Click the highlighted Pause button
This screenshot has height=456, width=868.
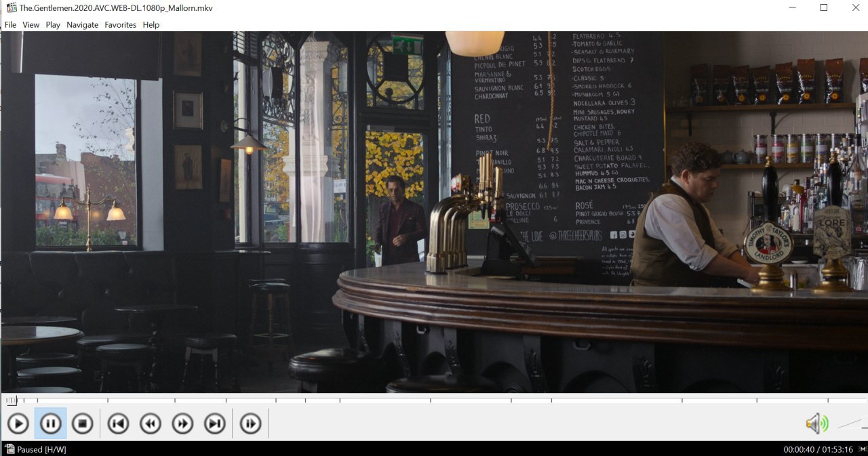click(51, 424)
